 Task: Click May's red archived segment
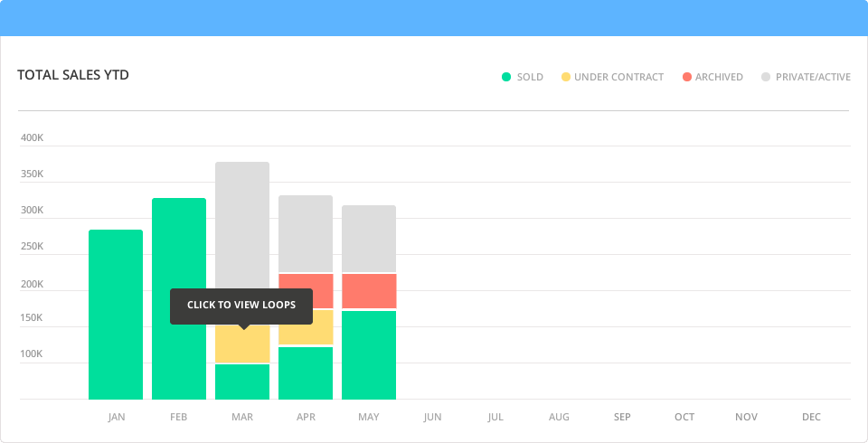click(369, 291)
